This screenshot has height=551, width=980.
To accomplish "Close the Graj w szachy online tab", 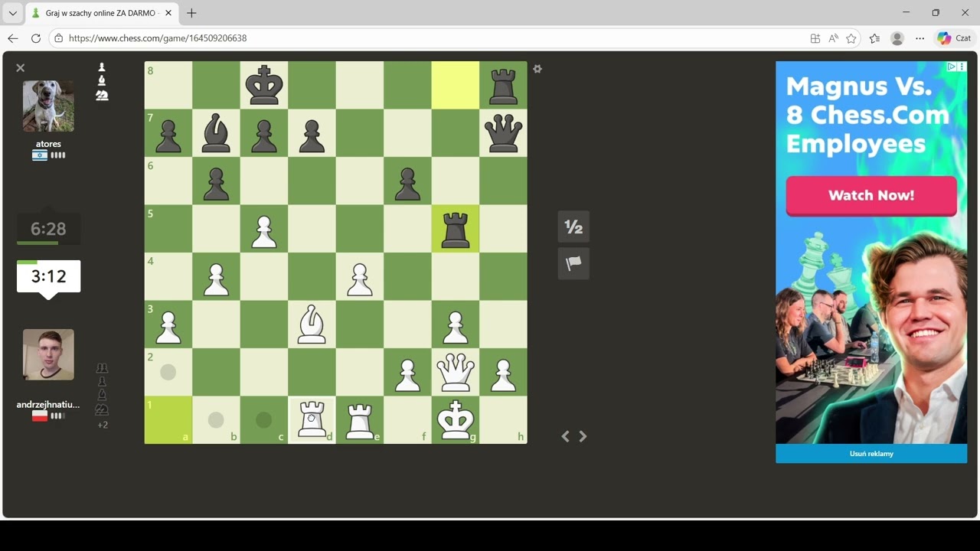I will tap(168, 13).
